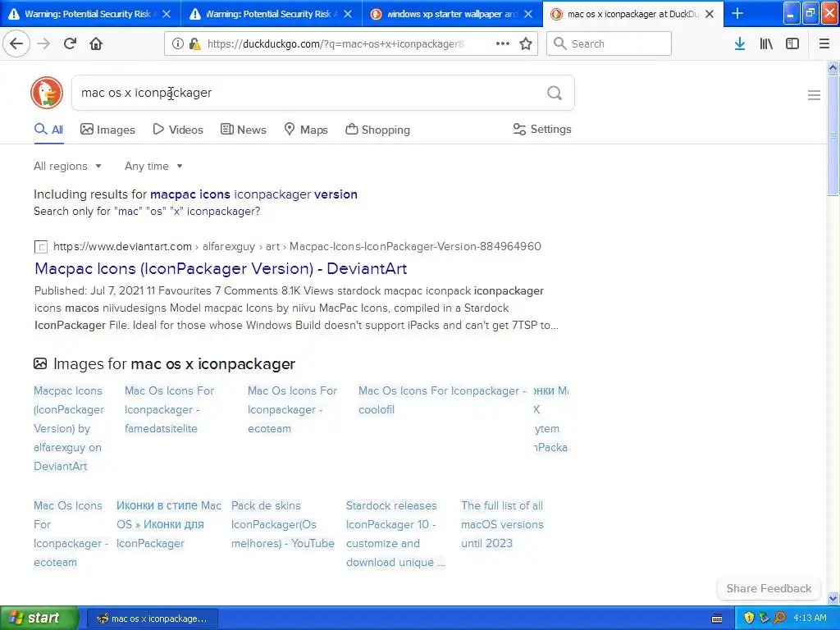Click the Windows start button
Screen dimensions: 840x630
coord(39,618)
